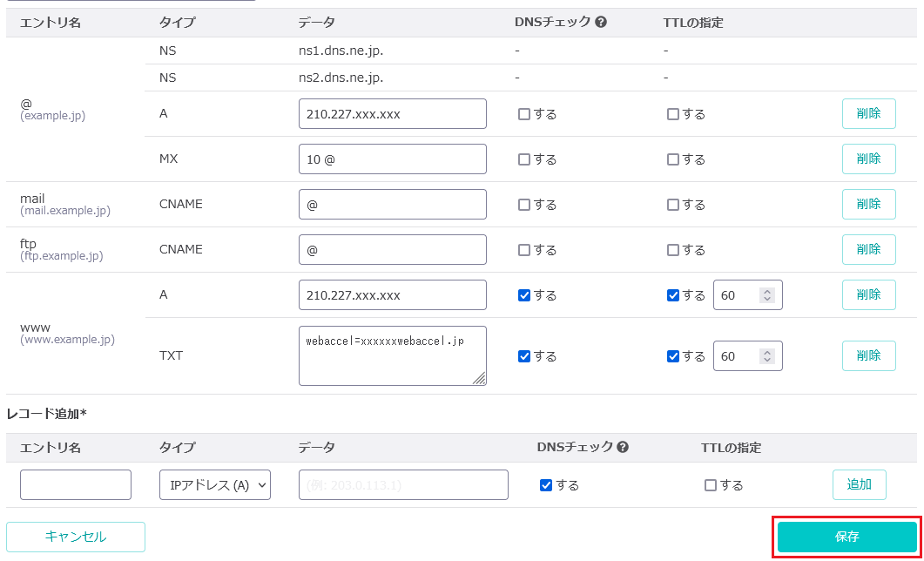Click the TTL stepper arrows for www TXT record
The image size is (924, 561).
(766, 356)
